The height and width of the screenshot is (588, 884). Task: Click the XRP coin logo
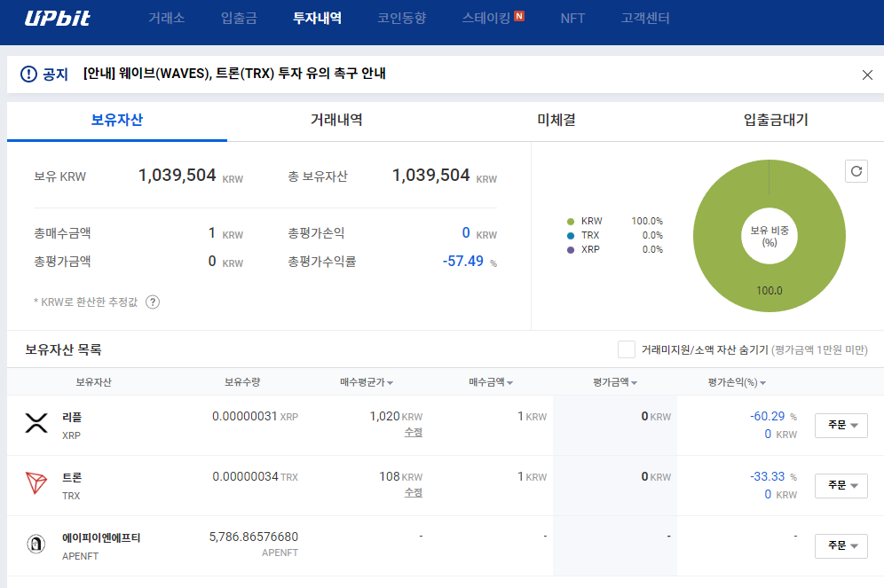[36, 423]
